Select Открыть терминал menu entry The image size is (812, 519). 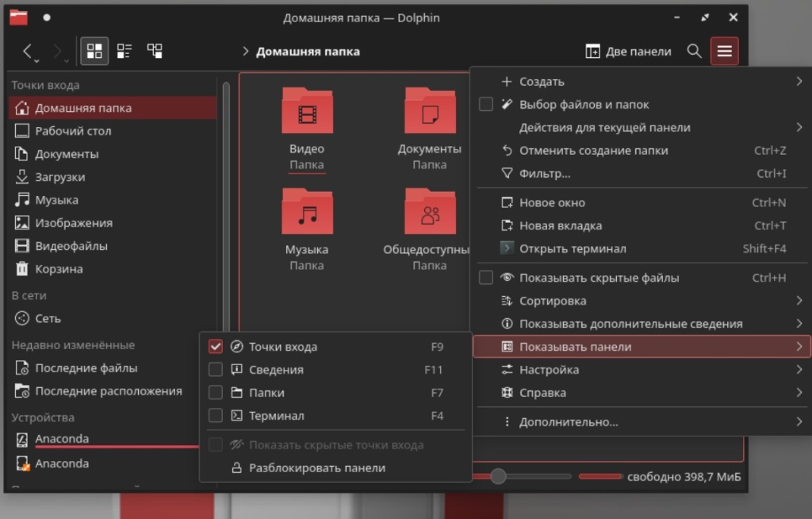click(572, 248)
